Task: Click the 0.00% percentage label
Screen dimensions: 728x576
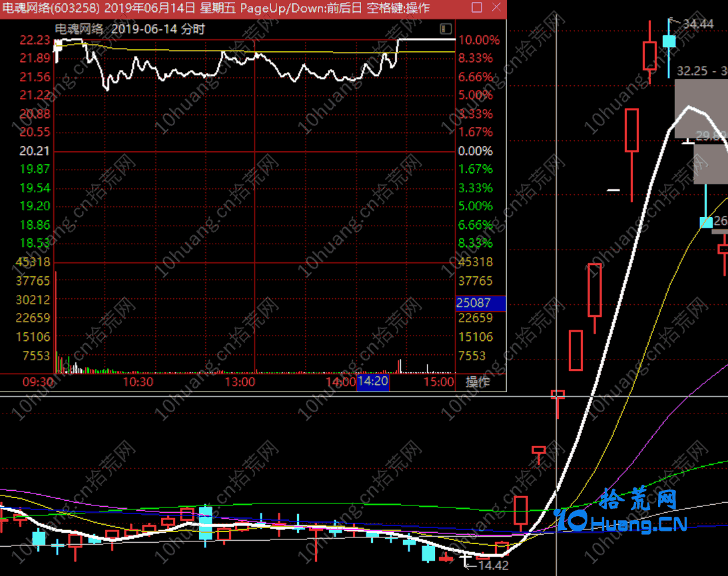Action: [x=475, y=151]
